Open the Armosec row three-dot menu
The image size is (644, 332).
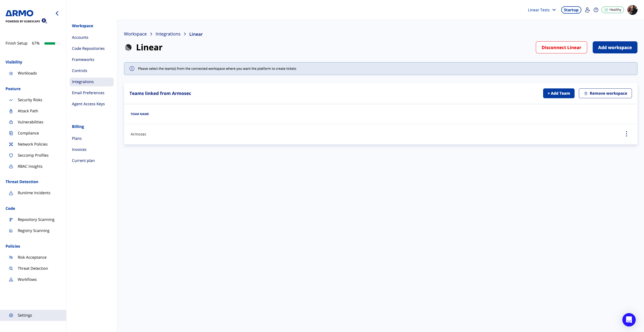coord(626,134)
